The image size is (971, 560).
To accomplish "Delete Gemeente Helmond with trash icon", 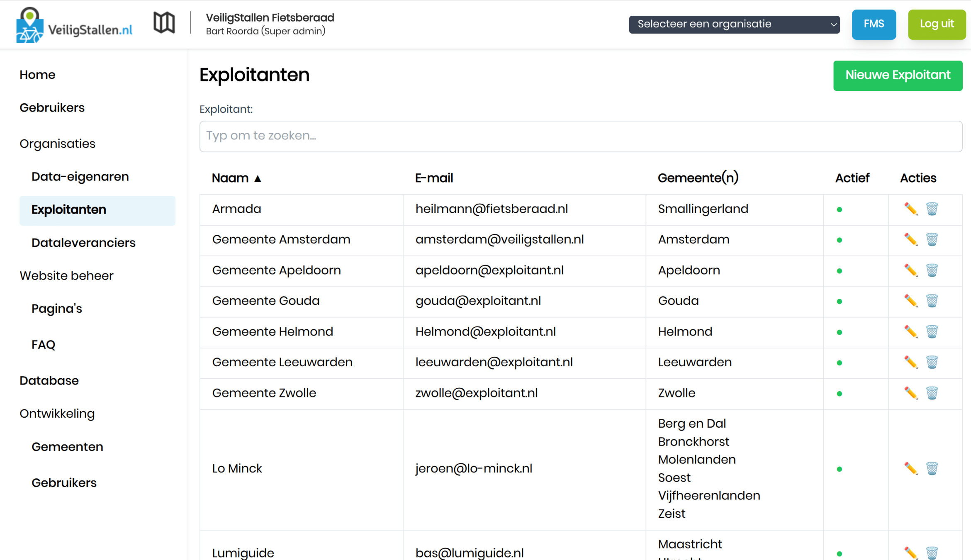I will coord(932,331).
